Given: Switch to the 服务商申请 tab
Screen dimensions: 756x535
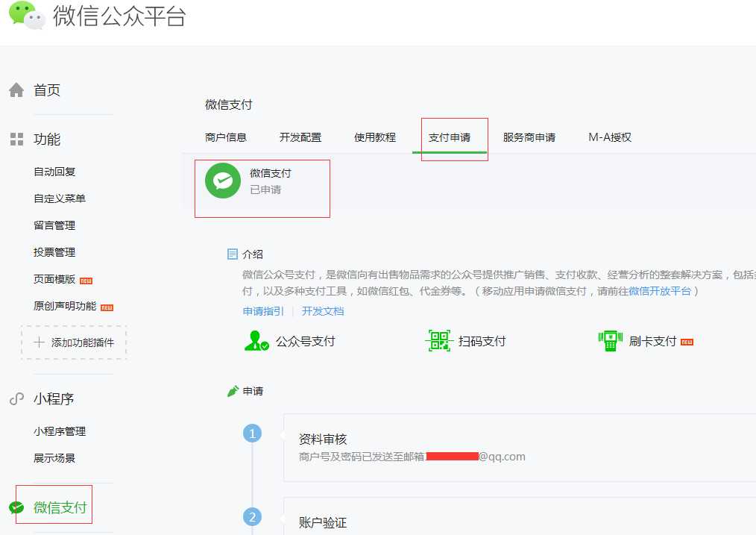Looking at the screenshot, I should coord(530,137).
